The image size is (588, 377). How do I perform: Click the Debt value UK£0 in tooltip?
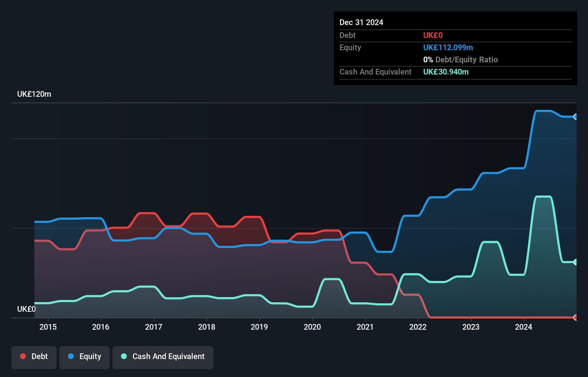[x=433, y=35]
